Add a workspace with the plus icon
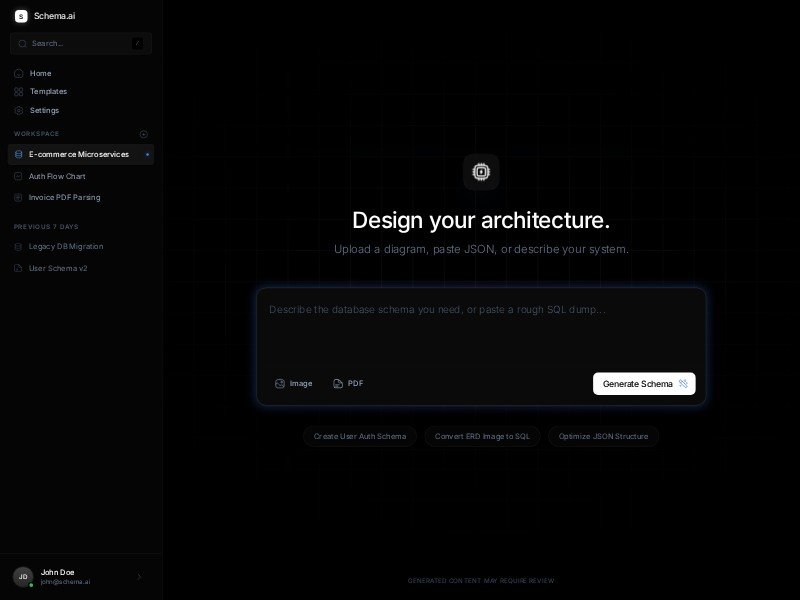Image resolution: width=800 pixels, height=600 pixels. tap(144, 134)
